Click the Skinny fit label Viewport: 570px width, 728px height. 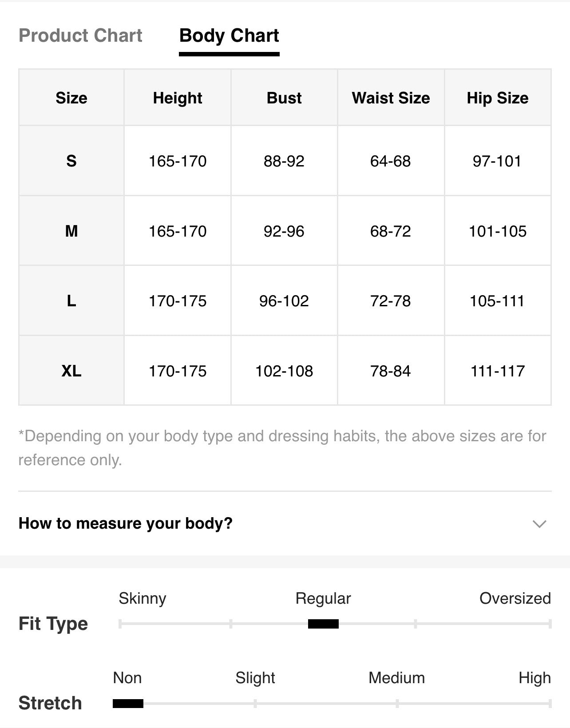click(142, 598)
